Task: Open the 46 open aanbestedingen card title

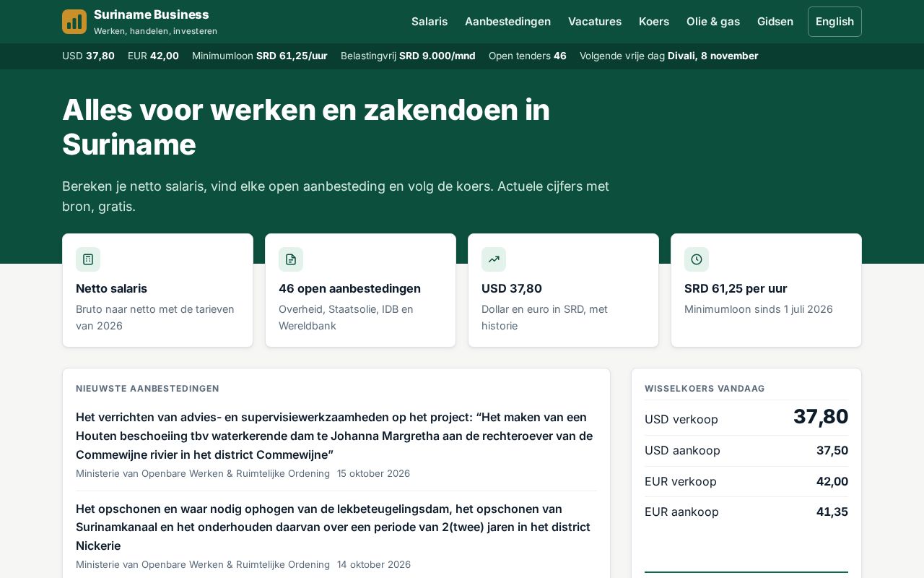Action: click(349, 288)
